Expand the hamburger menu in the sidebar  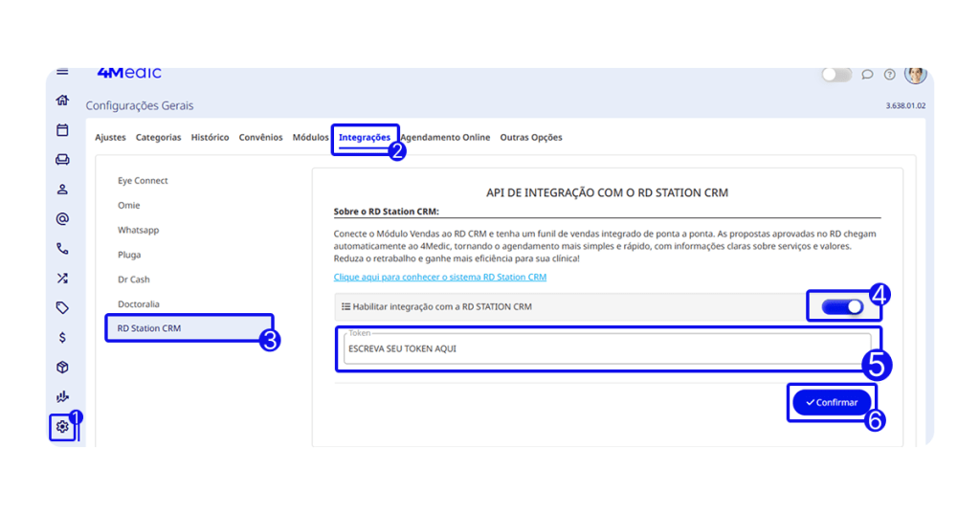62,72
